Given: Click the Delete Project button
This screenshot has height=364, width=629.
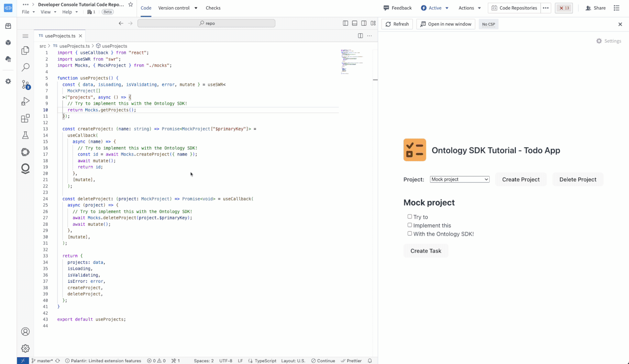Looking at the screenshot, I should tap(578, 180).
